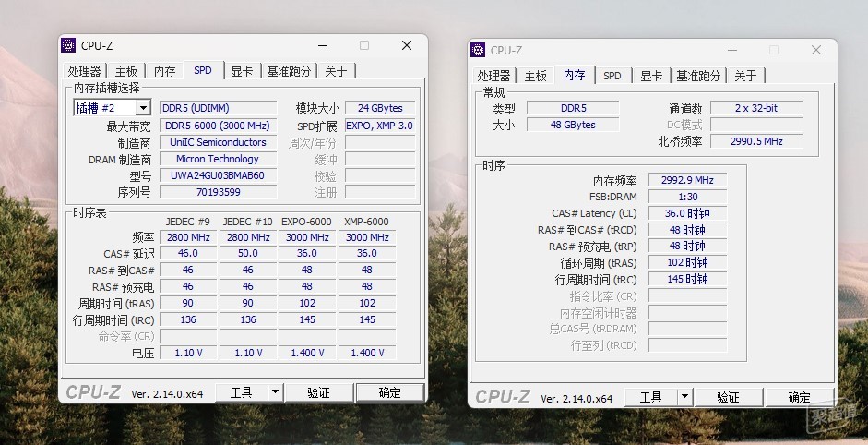Click JEDEC #9 column header
The height and width of the screenshot is (445, 868).
(188, 221)
